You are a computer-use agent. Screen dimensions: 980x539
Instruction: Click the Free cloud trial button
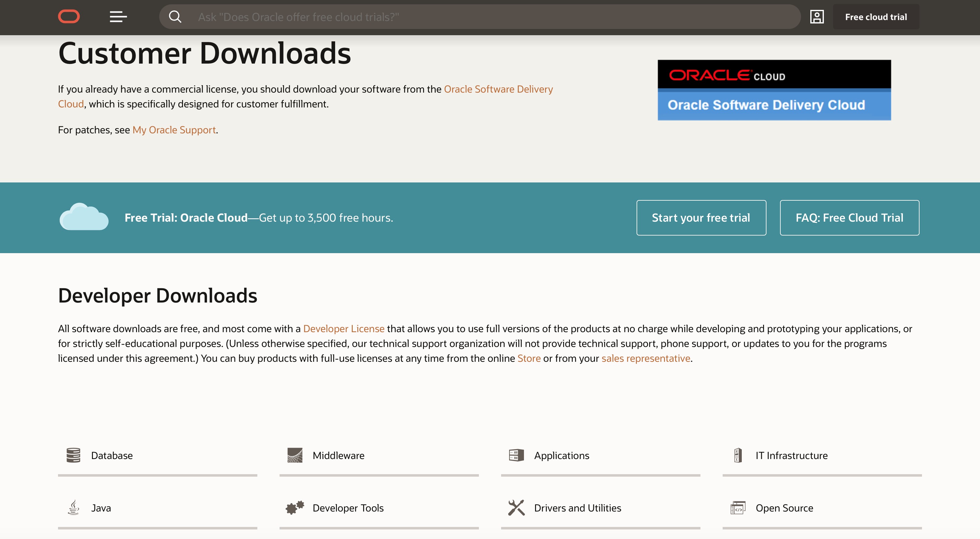[876, 17]
